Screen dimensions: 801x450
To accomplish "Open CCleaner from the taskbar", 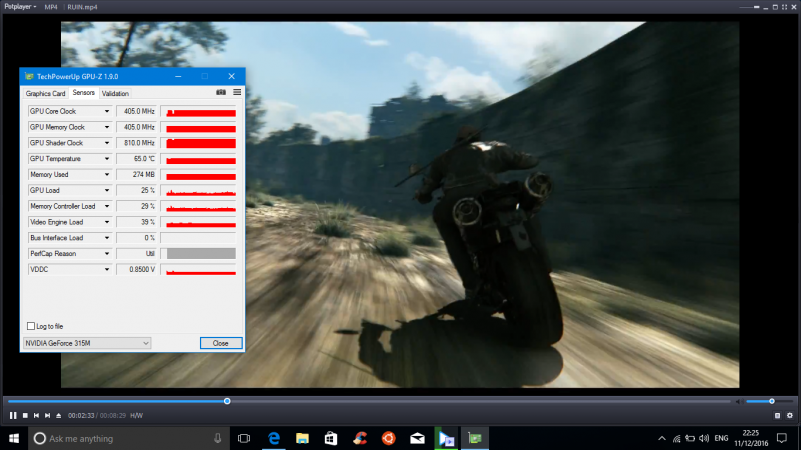I will click(x=360, y=438).
